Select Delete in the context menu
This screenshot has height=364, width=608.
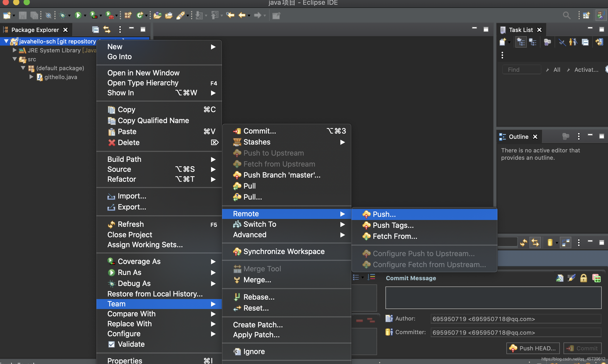(159, 142)
